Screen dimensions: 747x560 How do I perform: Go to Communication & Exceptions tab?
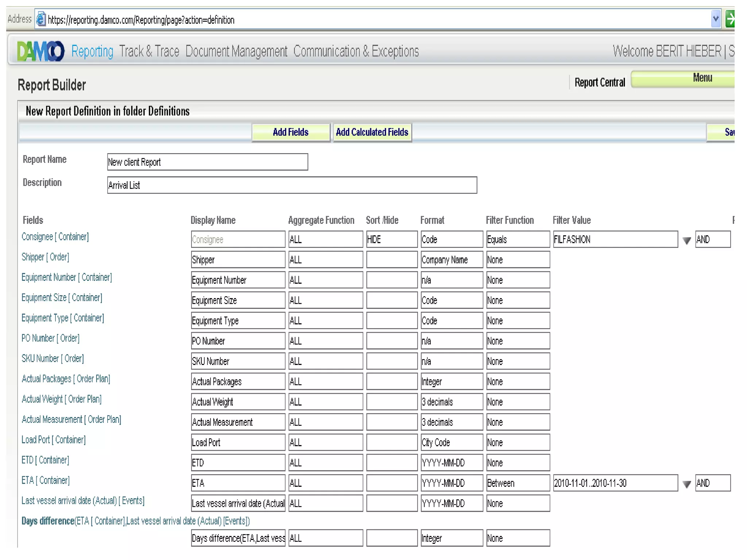pos(356,51)
